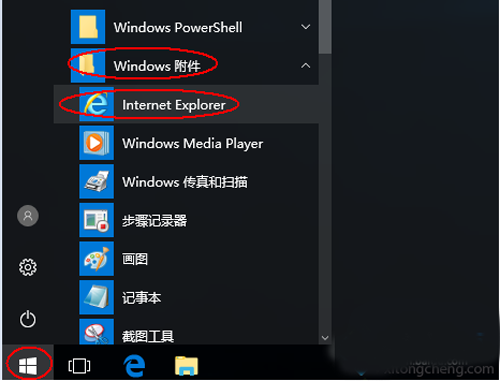Select "画图" text entry
This screenshot has width=500, height=381.
(135, 259)
